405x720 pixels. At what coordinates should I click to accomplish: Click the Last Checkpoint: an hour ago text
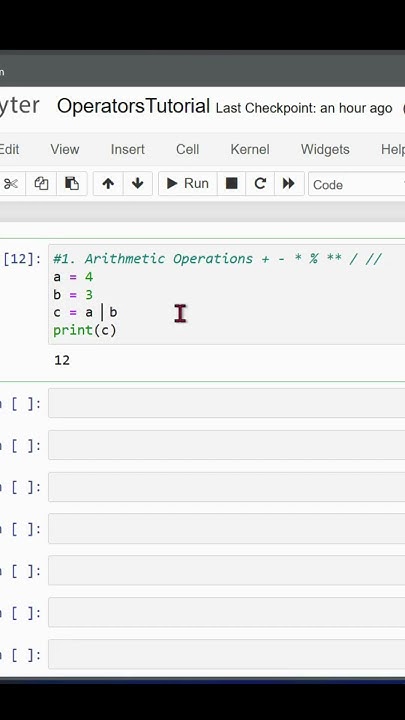tap(304, 108)
